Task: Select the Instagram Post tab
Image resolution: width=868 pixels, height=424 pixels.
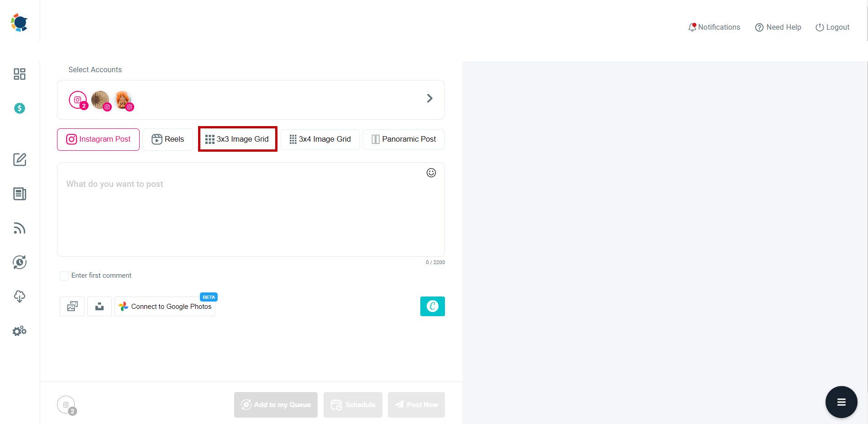Action: pyautogui.click(x=98, y=139)
